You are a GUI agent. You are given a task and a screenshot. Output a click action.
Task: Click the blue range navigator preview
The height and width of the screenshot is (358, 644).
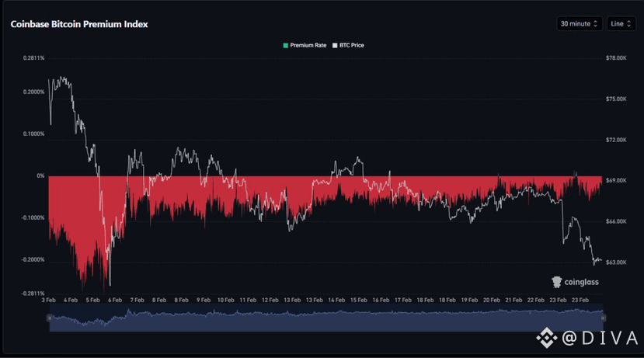point(326,318)
